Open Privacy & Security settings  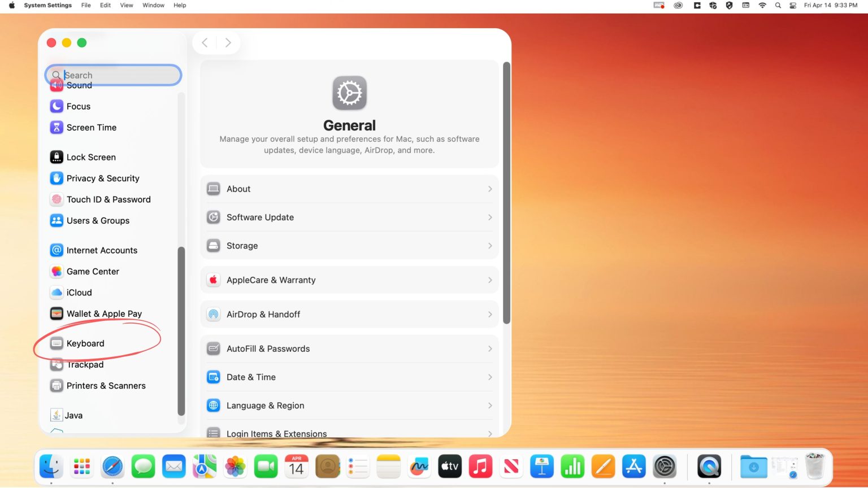coord(103,178)
